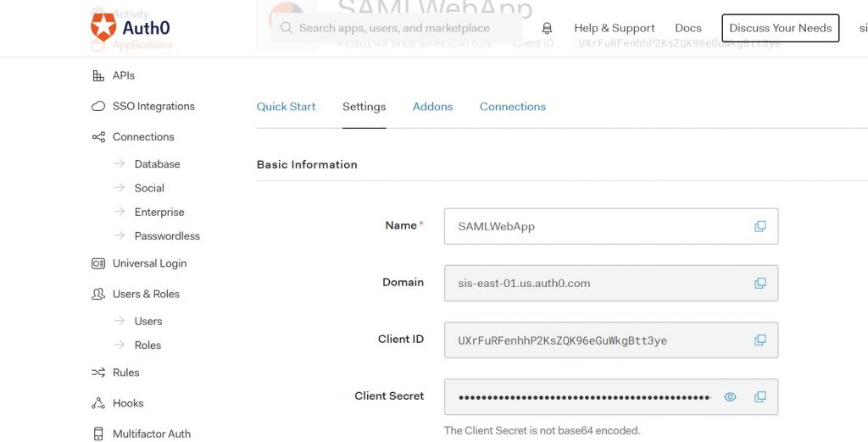Screen dimensions: 868x442
Task: Open the notifications bell
Action: [x=547, y=28]
